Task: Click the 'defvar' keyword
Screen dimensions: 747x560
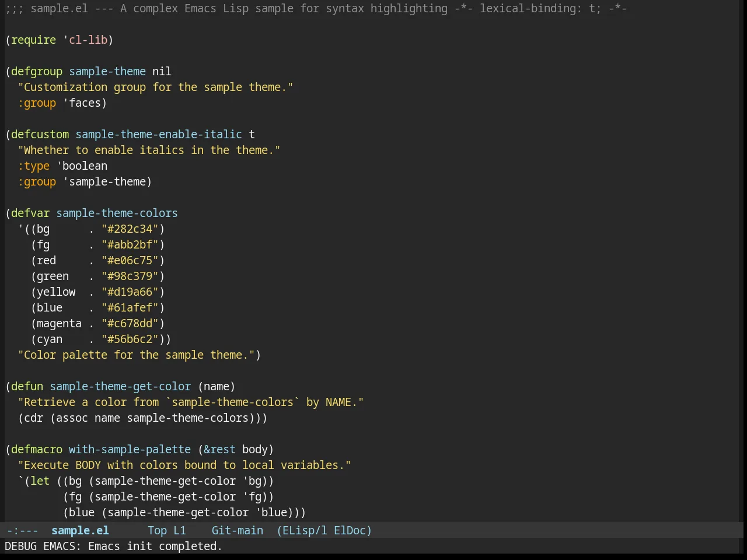Action: pos(30,213)
